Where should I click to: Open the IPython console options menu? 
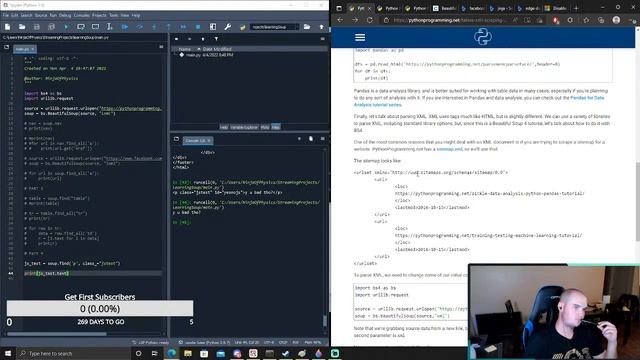point(322,139)
